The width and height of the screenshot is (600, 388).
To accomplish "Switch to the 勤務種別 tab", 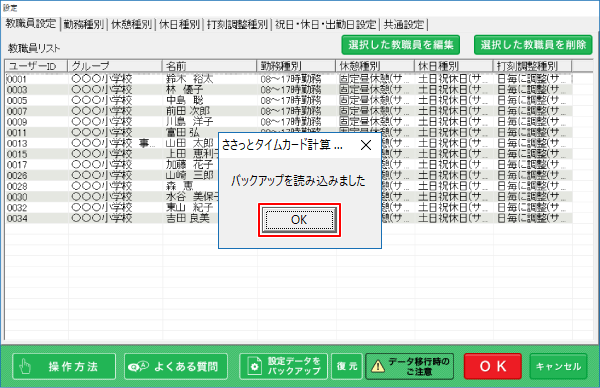I will point(84,25).
